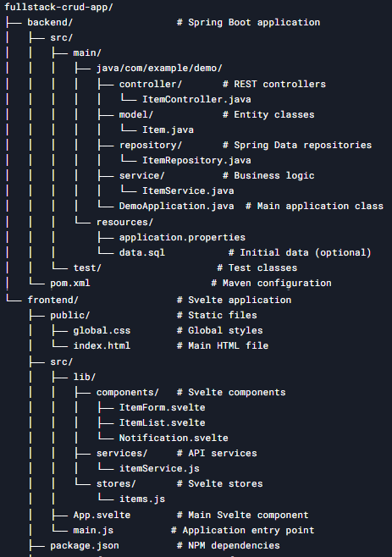Select the Item.java model file
This screenshot has width=392, height=557.
[168, 130]
